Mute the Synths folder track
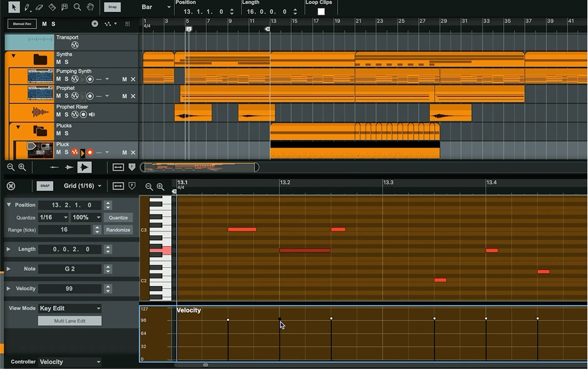588x369 pixels. (x=59, y=62)
